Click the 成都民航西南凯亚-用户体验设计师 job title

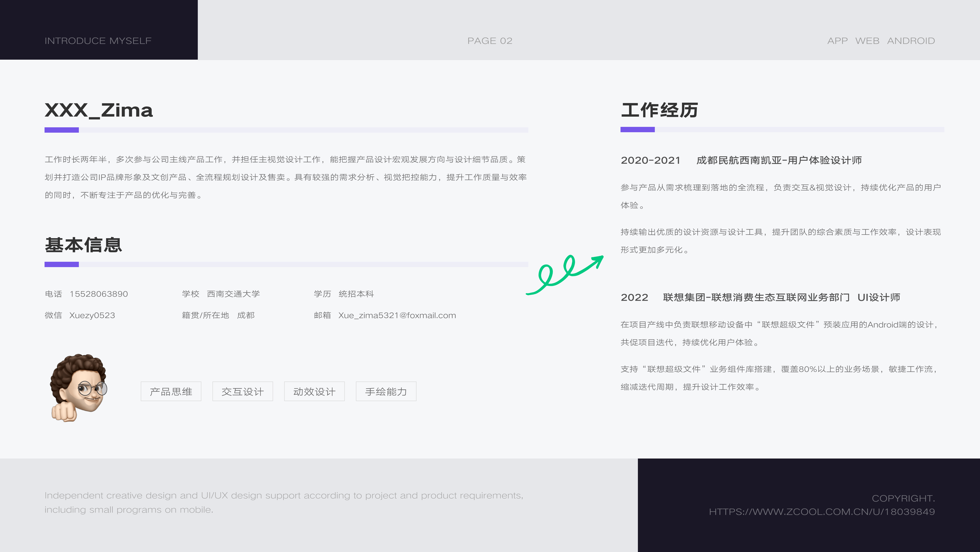(779, 160)
